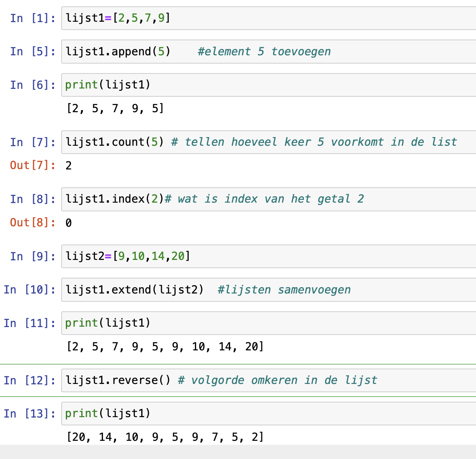
Task: Focus the print(lijst1) cell numbered 11
Action: click(268, 323)
